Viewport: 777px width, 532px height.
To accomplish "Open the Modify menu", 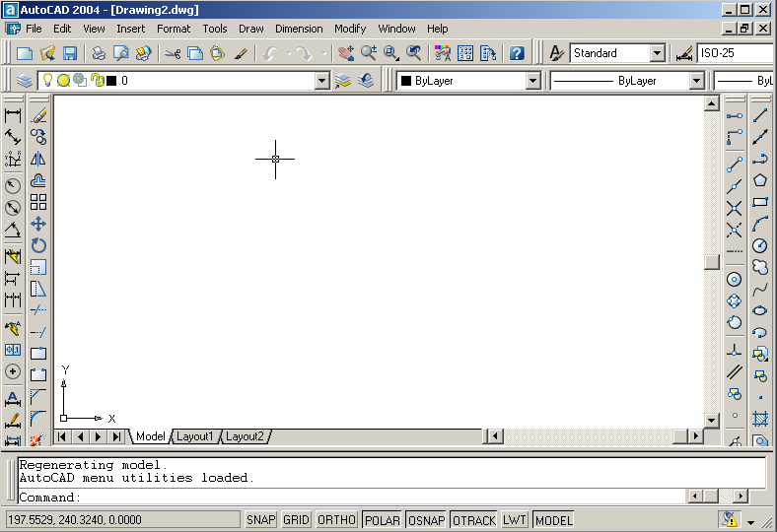I will tap(350, 29).
